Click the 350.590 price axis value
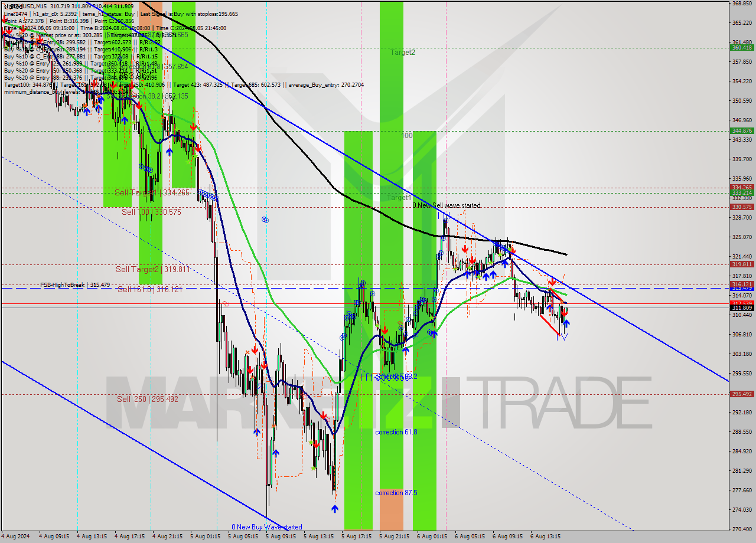 pos(742,100)
